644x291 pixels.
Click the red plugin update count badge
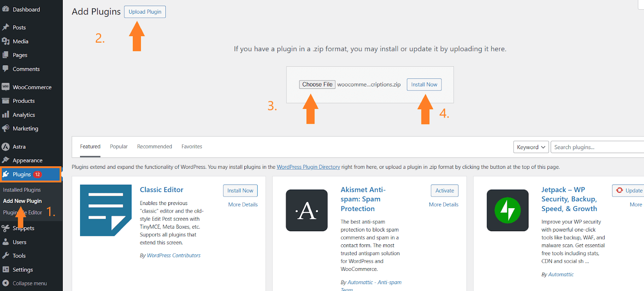[x=37, y=174]
